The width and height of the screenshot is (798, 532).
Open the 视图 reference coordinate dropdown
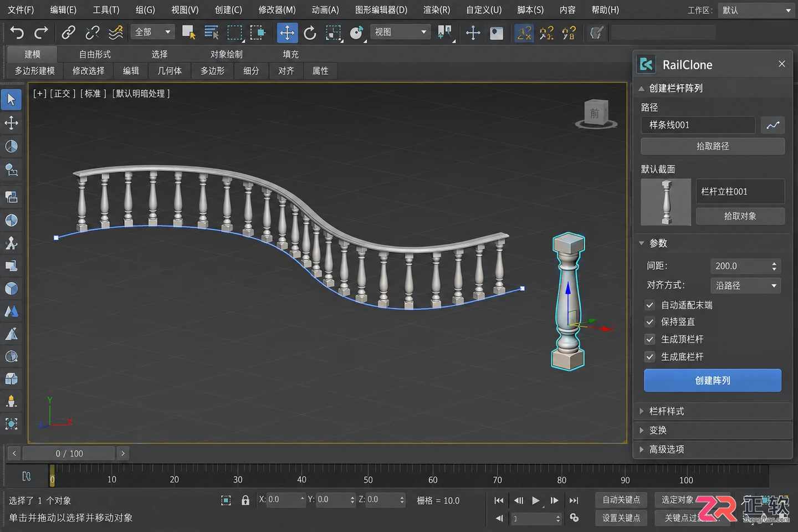pos(401,32)
